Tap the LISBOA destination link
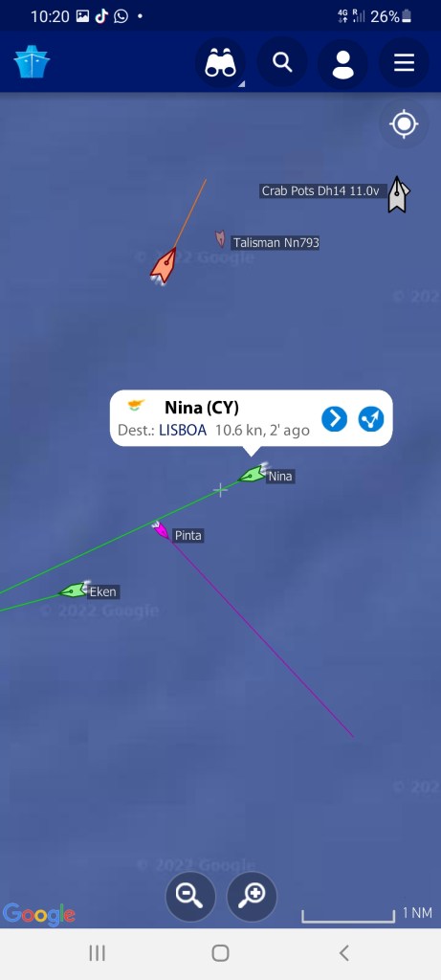This screenshot has height=980, width=441. click(183, 431)
